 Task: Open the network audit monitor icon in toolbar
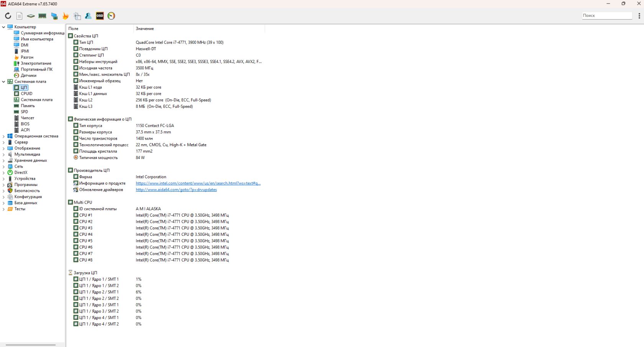tap(54, 16)
